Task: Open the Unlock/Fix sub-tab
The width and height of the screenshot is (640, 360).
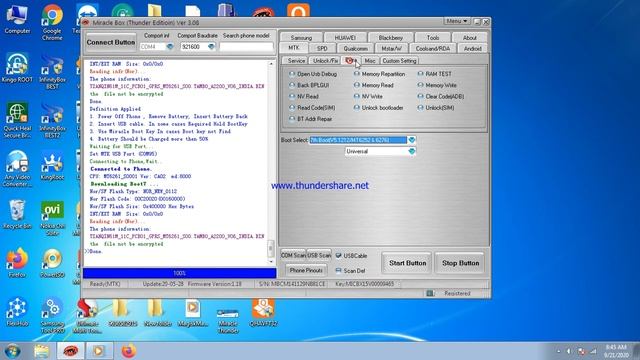Action: 325,60
